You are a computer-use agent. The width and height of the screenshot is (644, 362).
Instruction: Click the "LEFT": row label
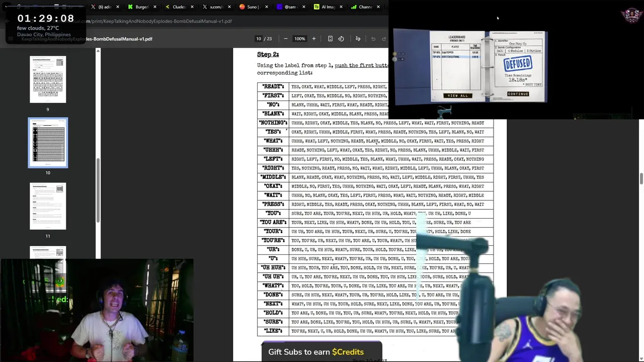click(x=273, y=159)
